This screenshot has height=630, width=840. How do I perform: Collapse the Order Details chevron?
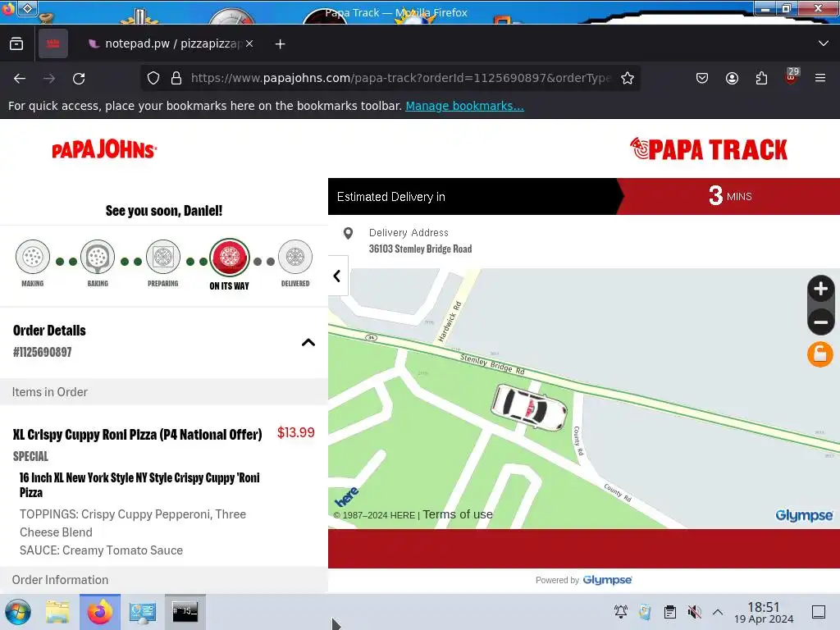(x=308, y=342)
